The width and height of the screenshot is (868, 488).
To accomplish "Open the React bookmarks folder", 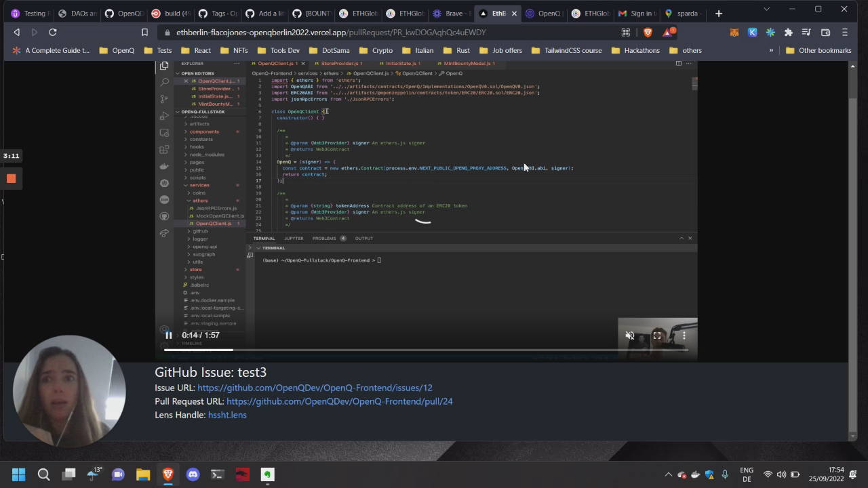I will (x=195, y=50).
